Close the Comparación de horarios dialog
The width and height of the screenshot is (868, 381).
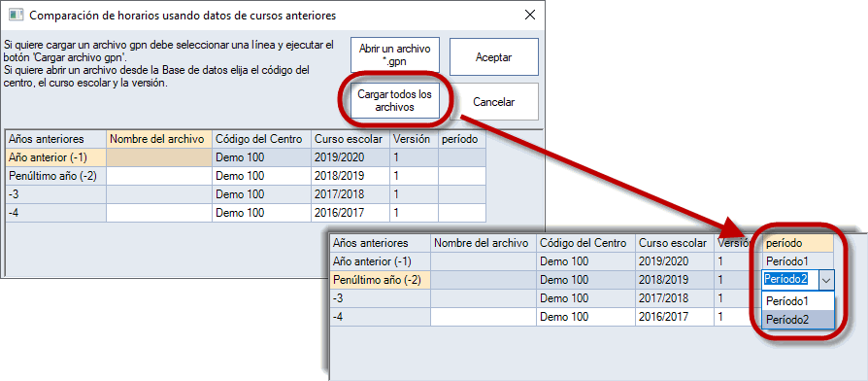pos(530,15)
